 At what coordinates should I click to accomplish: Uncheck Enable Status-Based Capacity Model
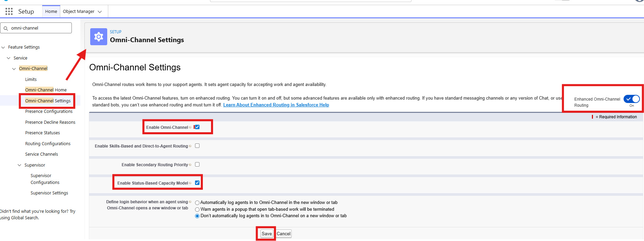click(x=197, y=183)
